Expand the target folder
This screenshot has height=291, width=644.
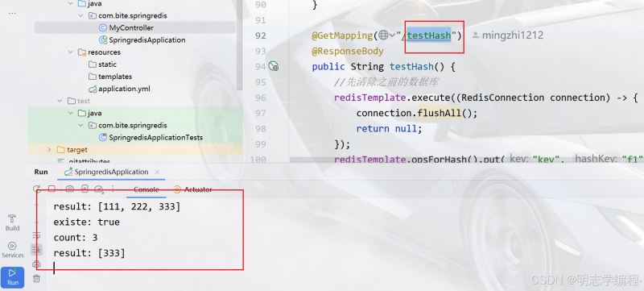[49, 150]
